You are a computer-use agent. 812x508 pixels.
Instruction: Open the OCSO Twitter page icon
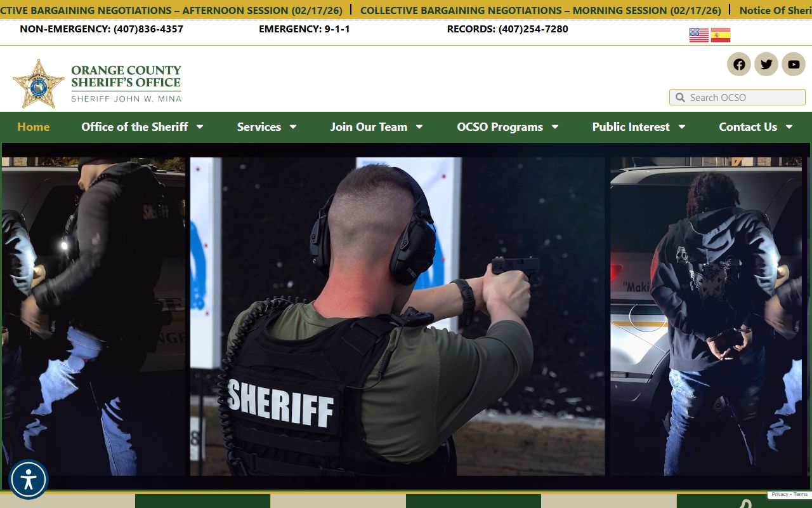[x=766, y=64]
